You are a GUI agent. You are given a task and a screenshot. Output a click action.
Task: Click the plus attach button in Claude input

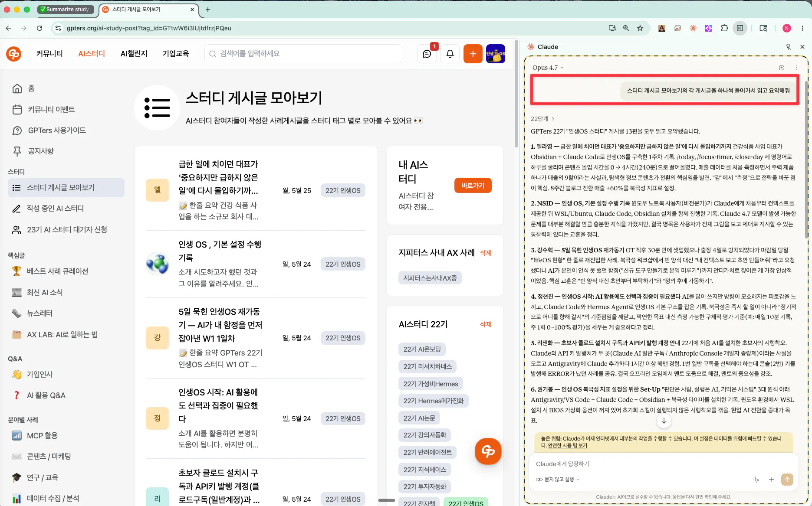[x=771, y=479]
